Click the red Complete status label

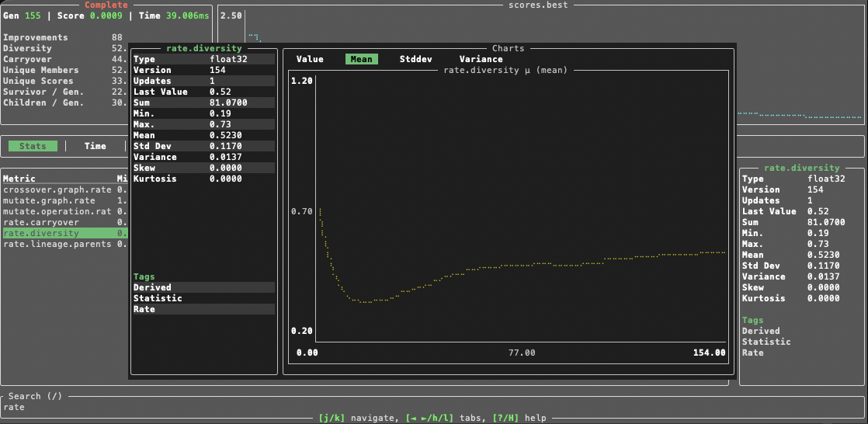tap(106, 5)
